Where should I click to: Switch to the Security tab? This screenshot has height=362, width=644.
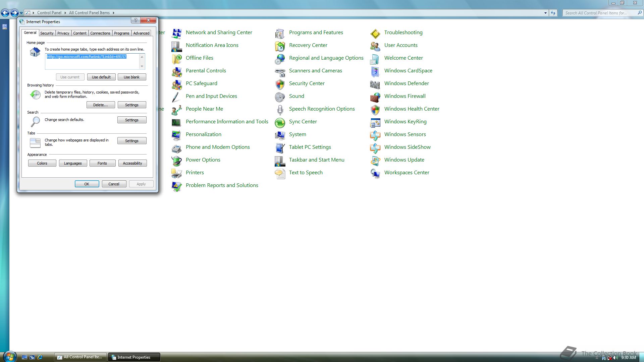pyautogui.click(x=47, y=33)
